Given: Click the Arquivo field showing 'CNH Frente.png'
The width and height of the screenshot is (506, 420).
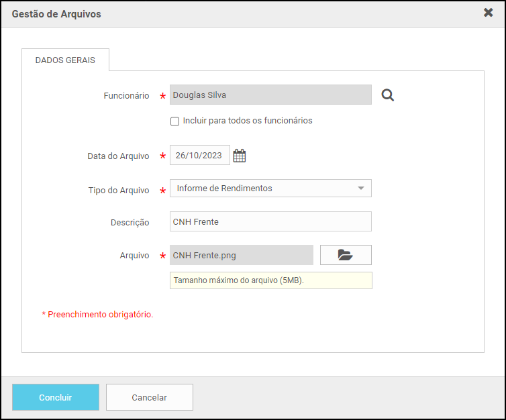Looking at the screenshot, I should click(x=242, y=255).
